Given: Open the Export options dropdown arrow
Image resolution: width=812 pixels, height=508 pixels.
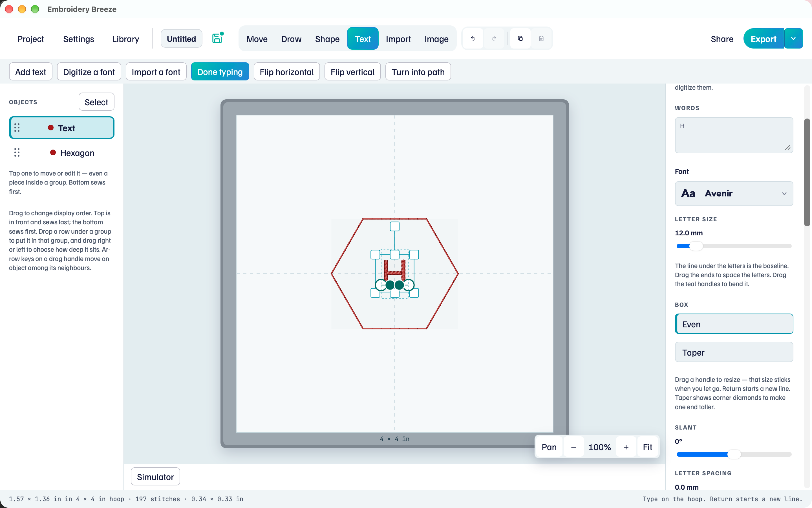Looking at the screenshot, I should point(794,39).
